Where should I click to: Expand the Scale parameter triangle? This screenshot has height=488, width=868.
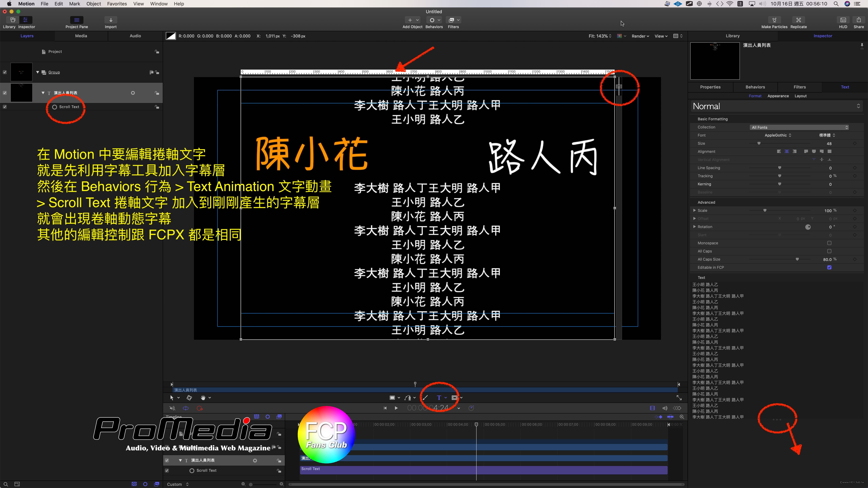(694, 210)
